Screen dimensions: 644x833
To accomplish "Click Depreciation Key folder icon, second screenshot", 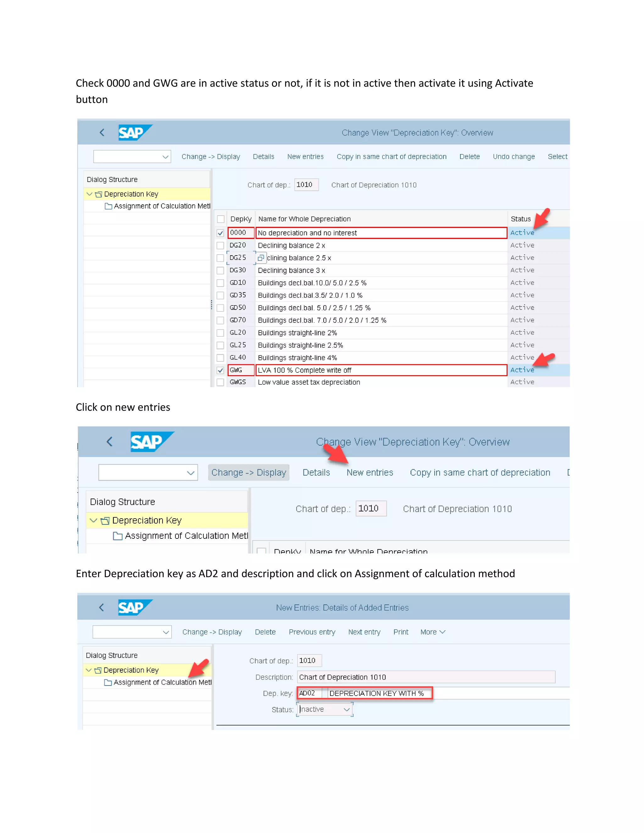I will pyautogui.click(x=105, y=521).
